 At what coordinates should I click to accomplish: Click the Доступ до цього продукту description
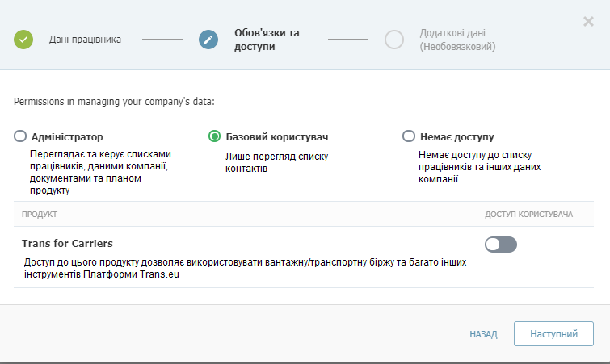coord(245,268)
